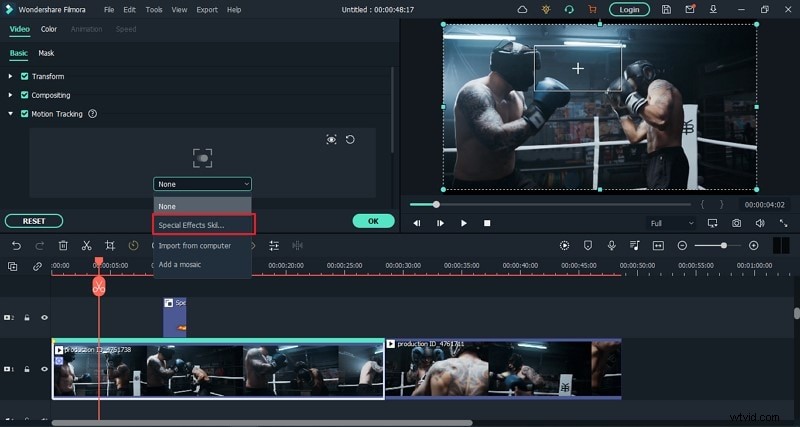800x427 pixels.
Task: Play the preview video
Action: point(463,223)
